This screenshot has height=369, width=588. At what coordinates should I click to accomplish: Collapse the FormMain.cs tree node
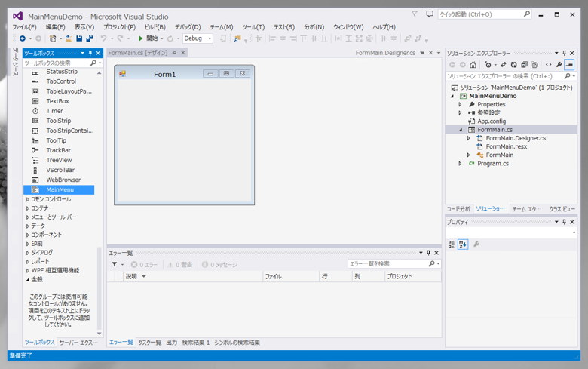coord(461,130)
